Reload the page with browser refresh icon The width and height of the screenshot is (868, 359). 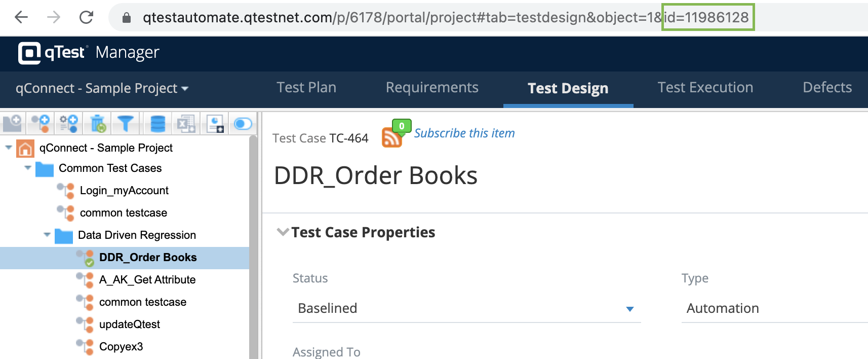[x=86, y=17]
